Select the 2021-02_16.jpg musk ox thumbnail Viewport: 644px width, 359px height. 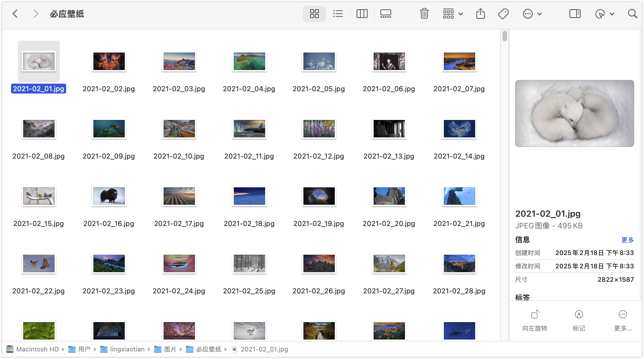[109, 196]
